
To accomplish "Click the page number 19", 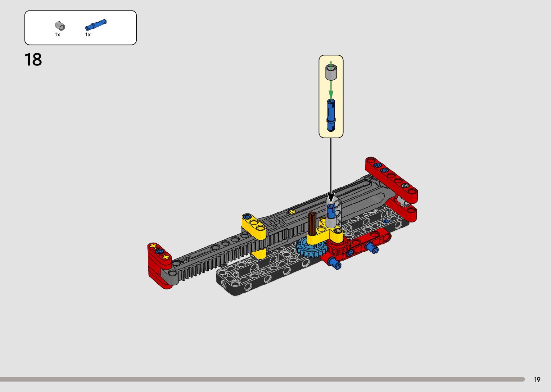I will pyautogui.click(x=537, y=379).
